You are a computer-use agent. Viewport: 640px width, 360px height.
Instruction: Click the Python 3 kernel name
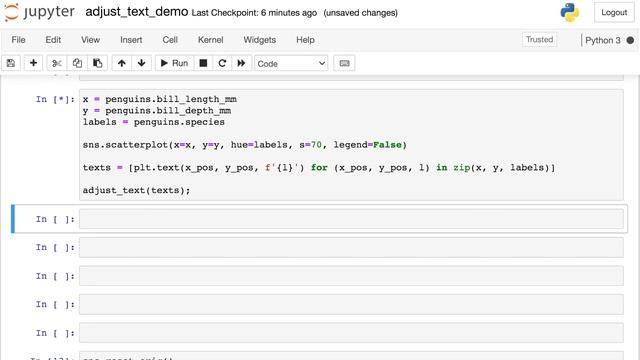(x=602, y=40)
